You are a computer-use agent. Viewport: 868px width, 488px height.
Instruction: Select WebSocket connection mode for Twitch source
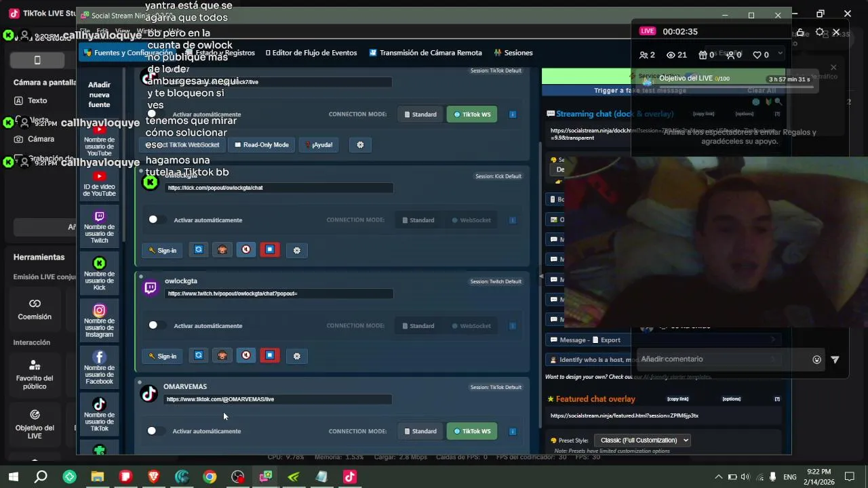tap(471, 326)
